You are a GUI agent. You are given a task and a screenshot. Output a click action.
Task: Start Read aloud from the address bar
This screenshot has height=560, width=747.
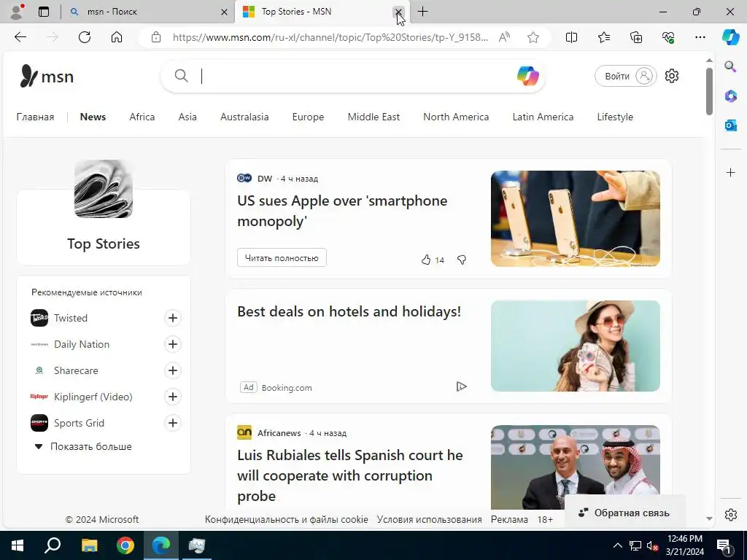[x=504, y=37]
